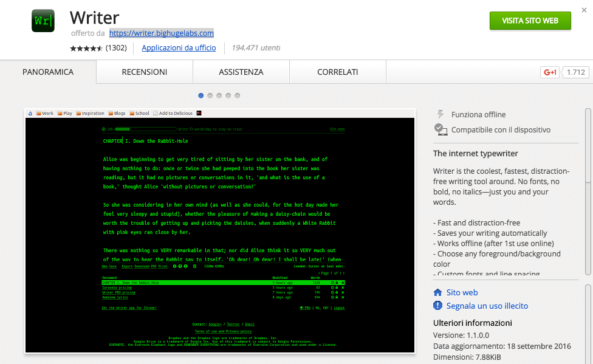Close the app detail dialog

pyautogui.click(x=584, y=10)
